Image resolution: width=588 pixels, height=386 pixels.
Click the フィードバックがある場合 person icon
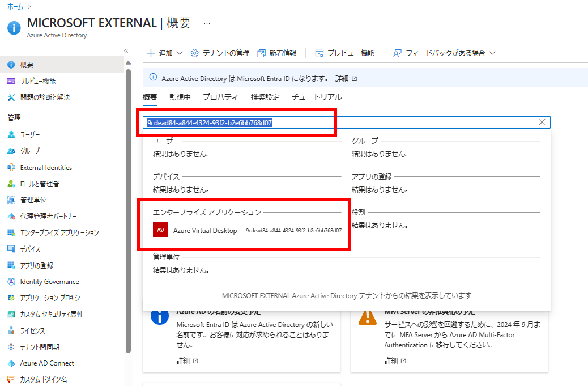click(x=397, y=53)
